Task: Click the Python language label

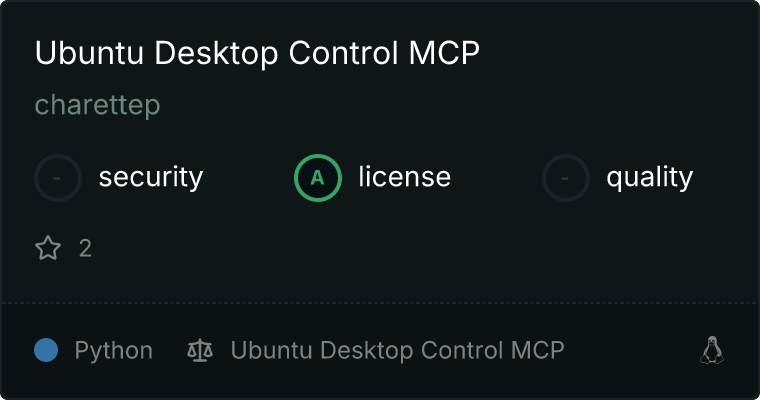Action: [113, 351]
